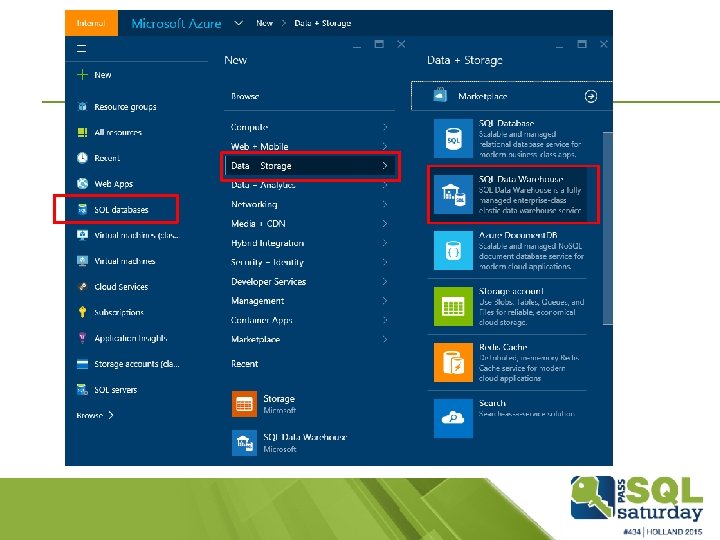
Task: Click the SQL databases icon
Action: coord(82,209)
